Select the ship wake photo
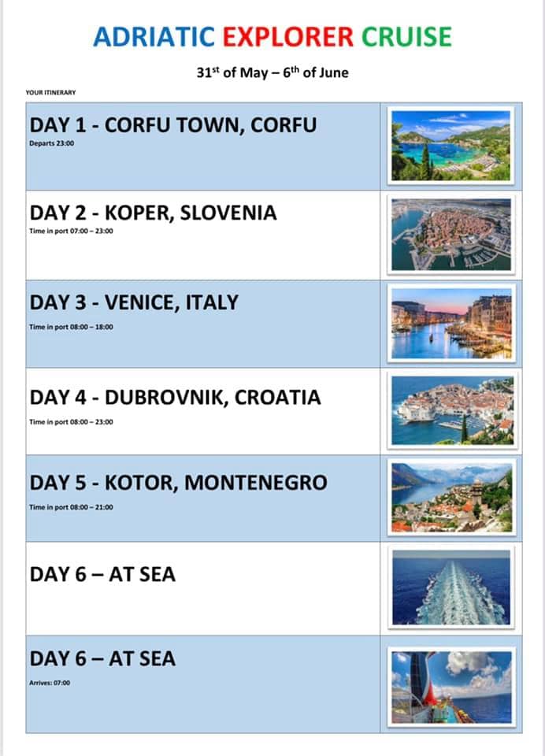 click(451, 587)
